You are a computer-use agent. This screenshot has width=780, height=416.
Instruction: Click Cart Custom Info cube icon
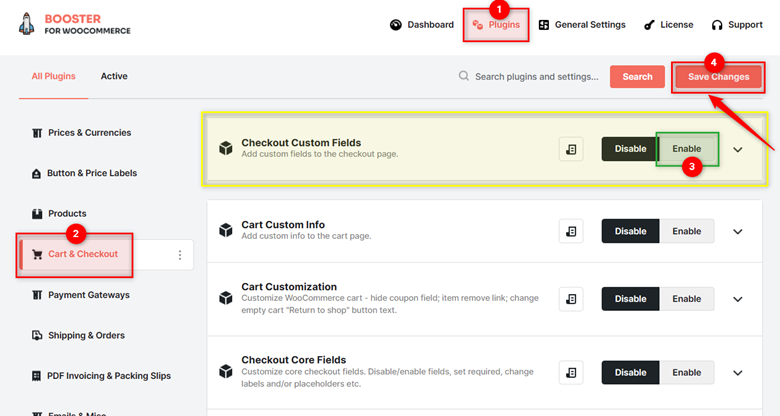point(226,230)
